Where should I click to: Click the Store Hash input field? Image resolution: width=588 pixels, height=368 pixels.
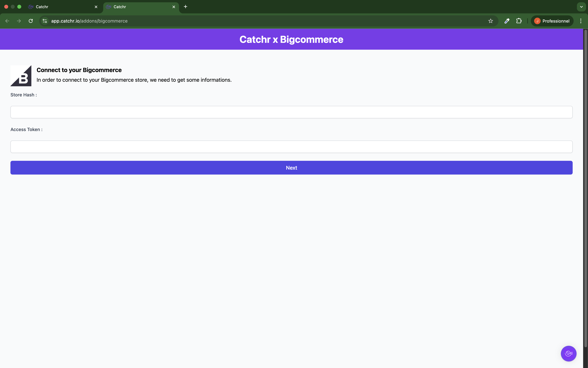[291, 112]
